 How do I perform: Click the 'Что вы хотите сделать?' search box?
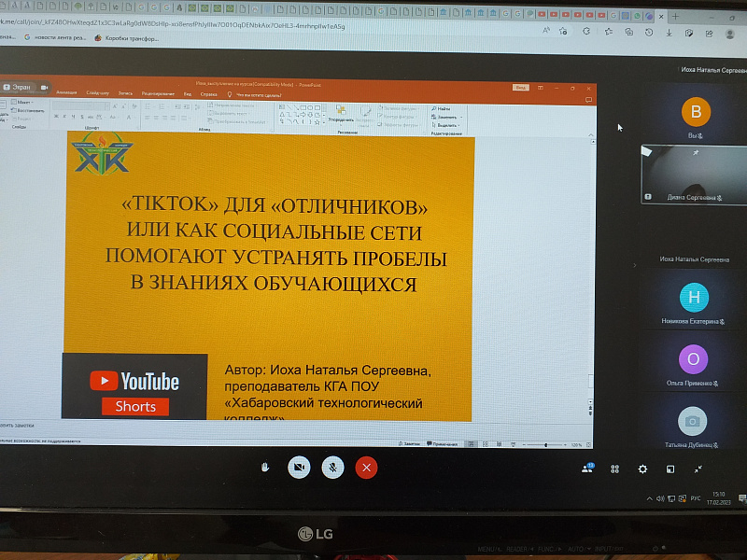255,95
